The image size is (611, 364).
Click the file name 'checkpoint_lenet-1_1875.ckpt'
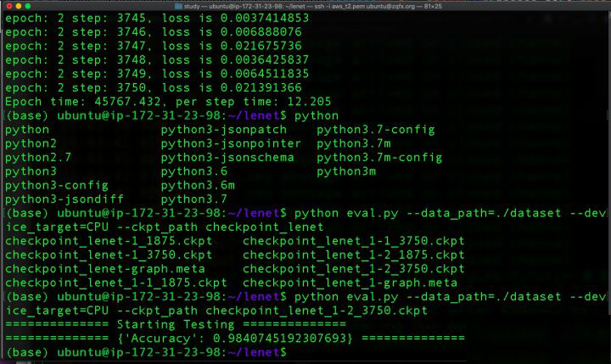point(109,241)
